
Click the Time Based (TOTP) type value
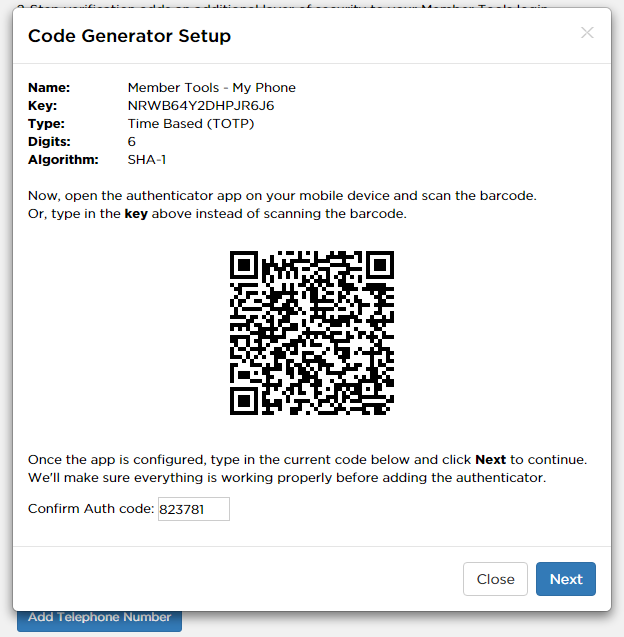pos(191,124)
